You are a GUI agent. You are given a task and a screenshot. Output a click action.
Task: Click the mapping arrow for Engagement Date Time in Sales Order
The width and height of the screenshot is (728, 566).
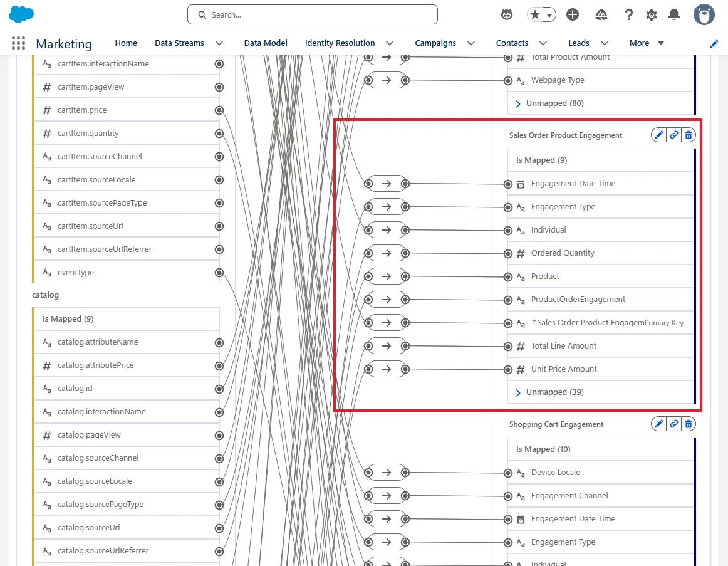tap(387, 184)
